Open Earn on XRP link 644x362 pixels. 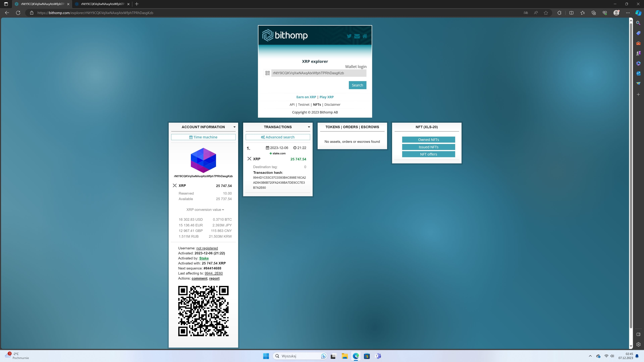(306, 97)
